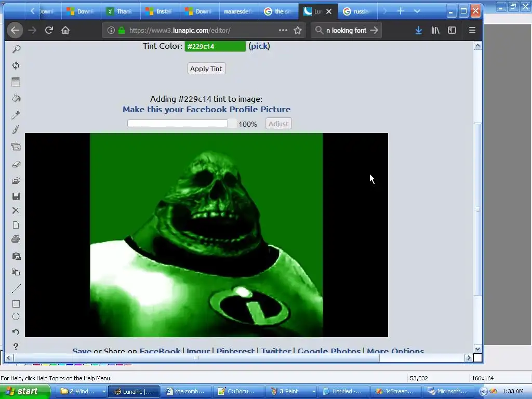Open the downloads arrow icon
Image resolution: width=532 pixels, height=399 pixels.
click(x=419, y=30)
